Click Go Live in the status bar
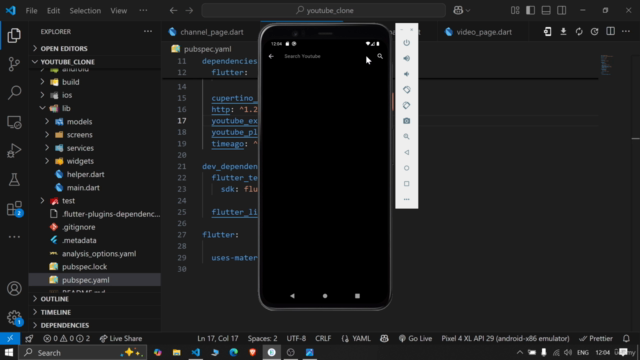The height and width of the screenshot is (360, 640). pyautogui.click(x=415, y=338)
